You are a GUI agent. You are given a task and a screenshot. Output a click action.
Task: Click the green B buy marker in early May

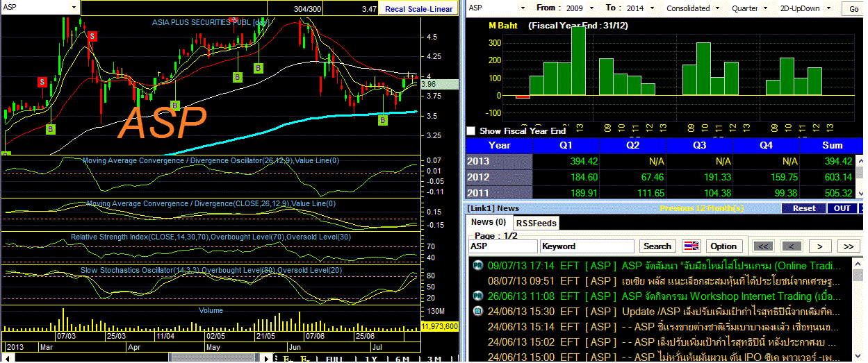coord(237,78)
